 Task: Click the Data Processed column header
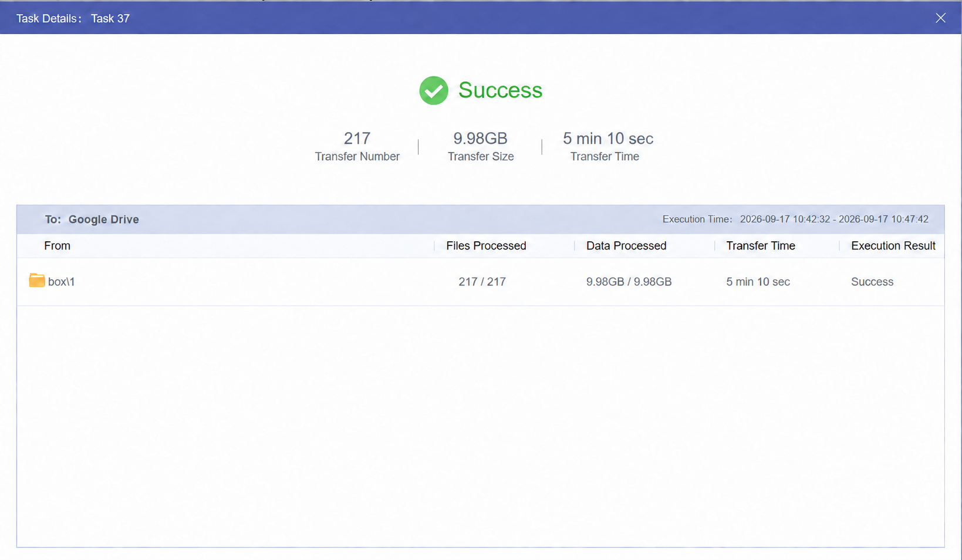coord(626,246)
